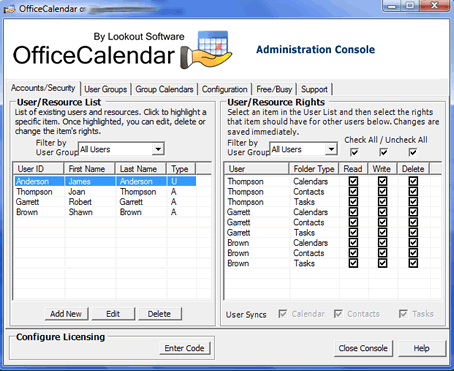454x371 pixels.
Task: Click Enter Code licensing button
Action: [184, 348]
